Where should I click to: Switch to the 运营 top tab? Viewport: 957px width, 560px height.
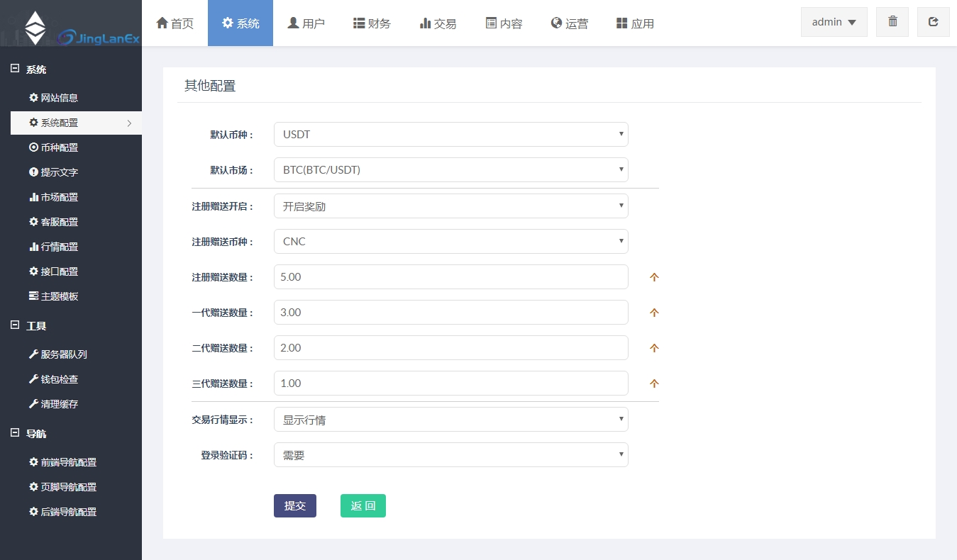(570, 23)
